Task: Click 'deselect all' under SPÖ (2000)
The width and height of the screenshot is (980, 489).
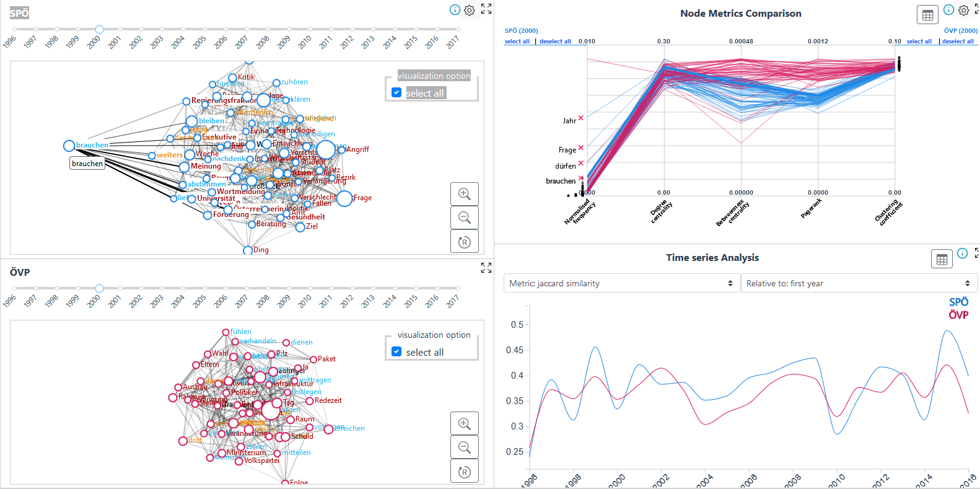Action: tap(555, 42)
